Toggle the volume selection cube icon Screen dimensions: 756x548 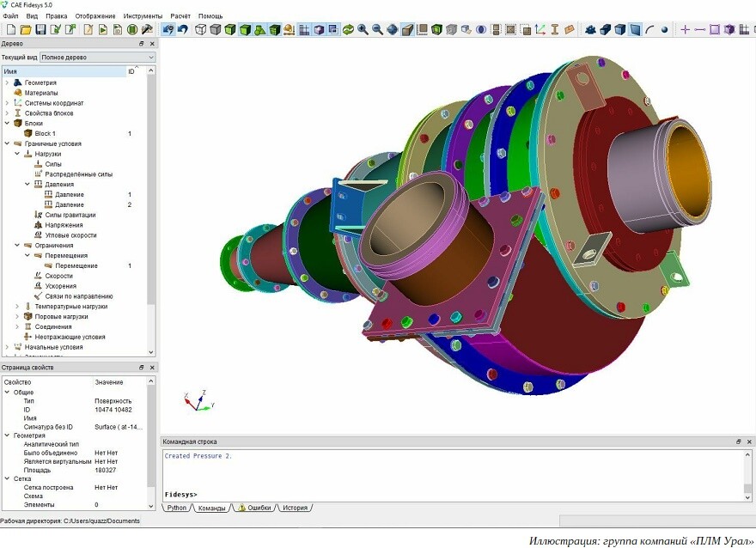coord(620,30)
